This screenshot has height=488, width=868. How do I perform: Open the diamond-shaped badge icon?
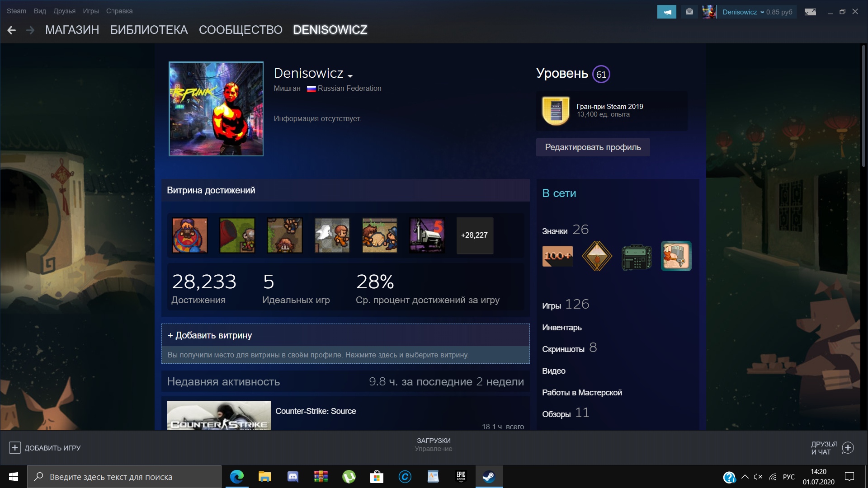tap(597, 256)
